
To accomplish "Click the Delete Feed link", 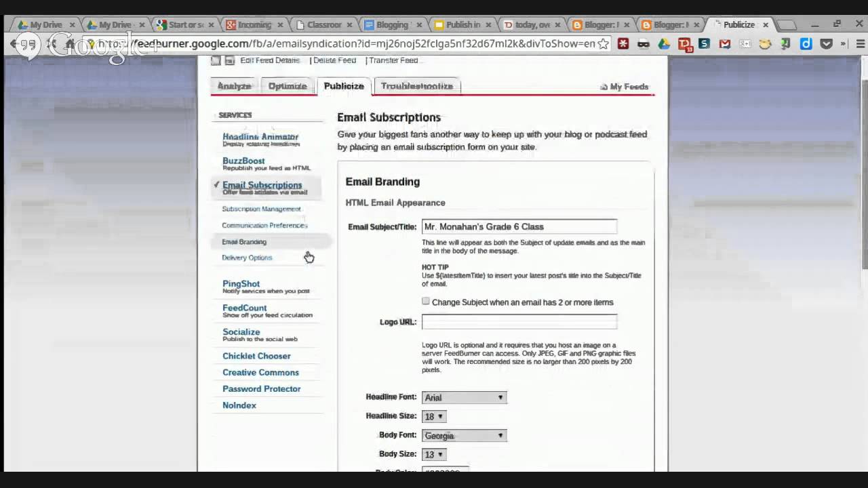I will tap(334, 60).
